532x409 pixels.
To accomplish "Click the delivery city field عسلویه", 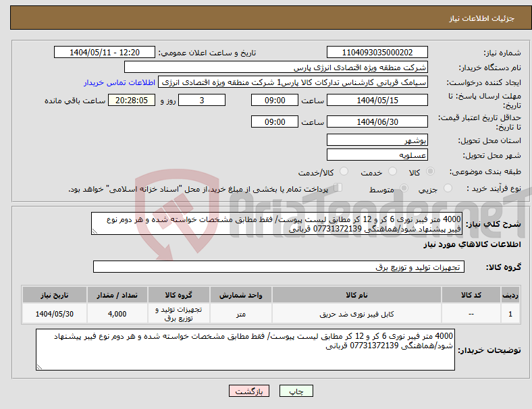I will [x=377, y=155].
